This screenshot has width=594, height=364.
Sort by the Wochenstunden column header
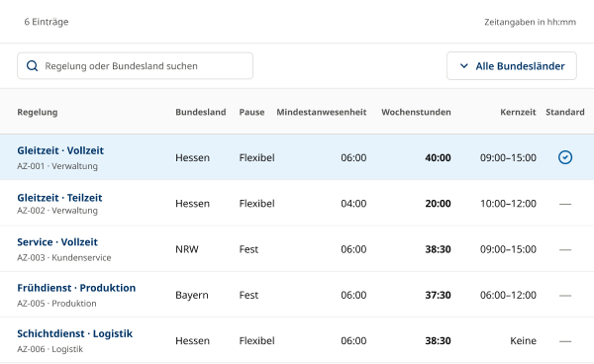point(416,112)
